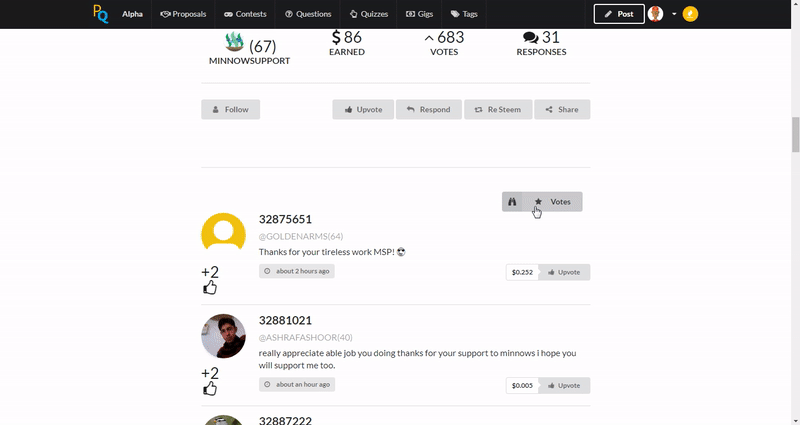Viewport: 800px width, 425px height.
Task: Upvote the ASHRAFASHOOR response
Action: (x=564, y=386)
